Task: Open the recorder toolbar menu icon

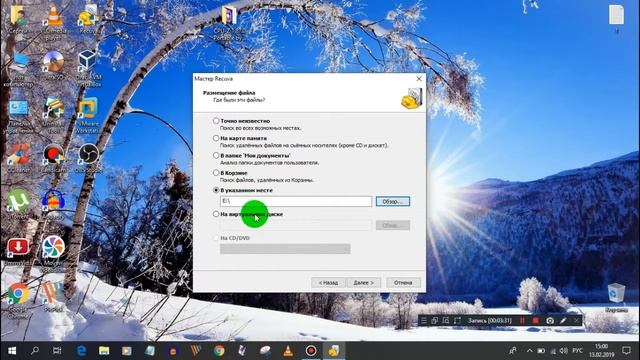Action: 423,320
